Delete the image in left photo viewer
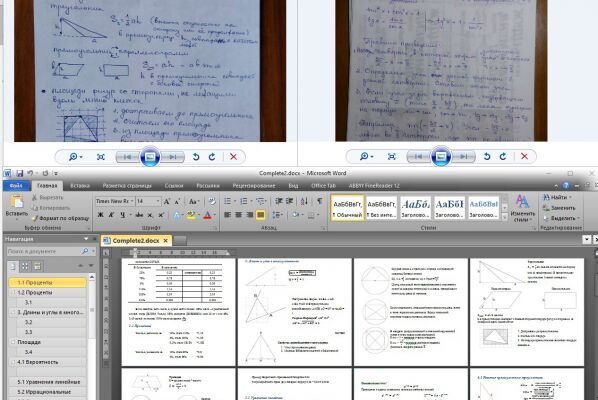The image size is (598, 400). 233,157
